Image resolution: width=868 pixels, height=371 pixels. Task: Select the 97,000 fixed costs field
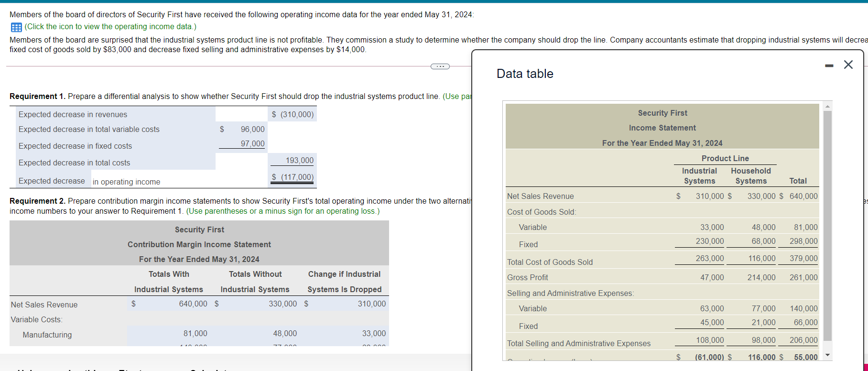point(242,143)
